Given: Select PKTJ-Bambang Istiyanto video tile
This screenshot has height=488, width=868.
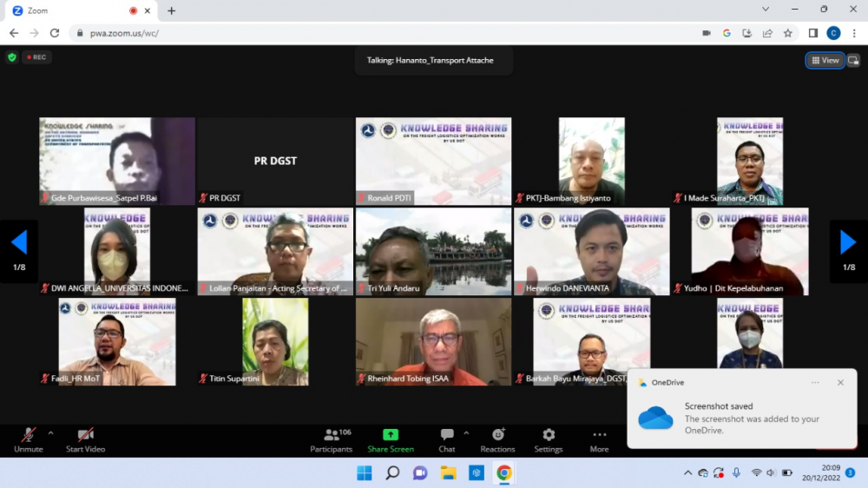Looking at the screenshot, I should (592, 161).
